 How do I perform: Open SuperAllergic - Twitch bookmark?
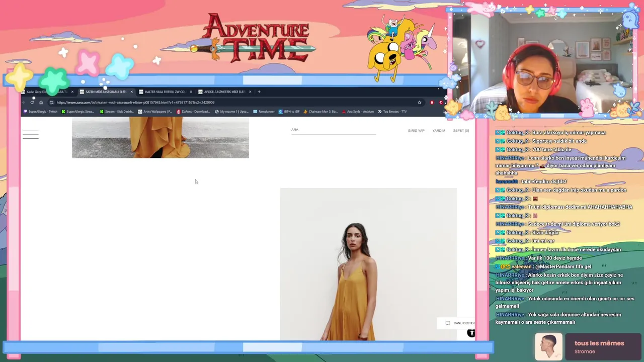tap(40, 112)
